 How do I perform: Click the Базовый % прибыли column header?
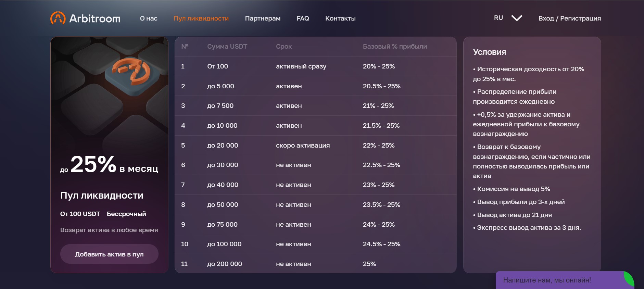[395, 47]
